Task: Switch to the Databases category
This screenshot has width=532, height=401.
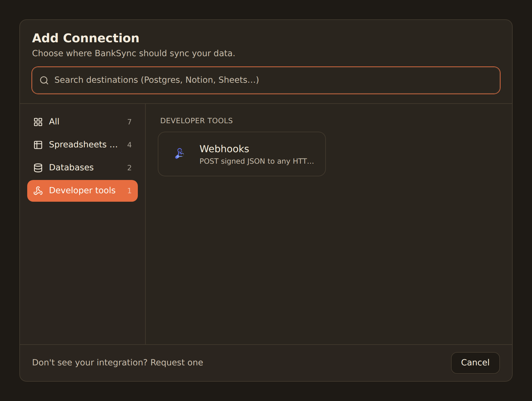Action: 83,168
